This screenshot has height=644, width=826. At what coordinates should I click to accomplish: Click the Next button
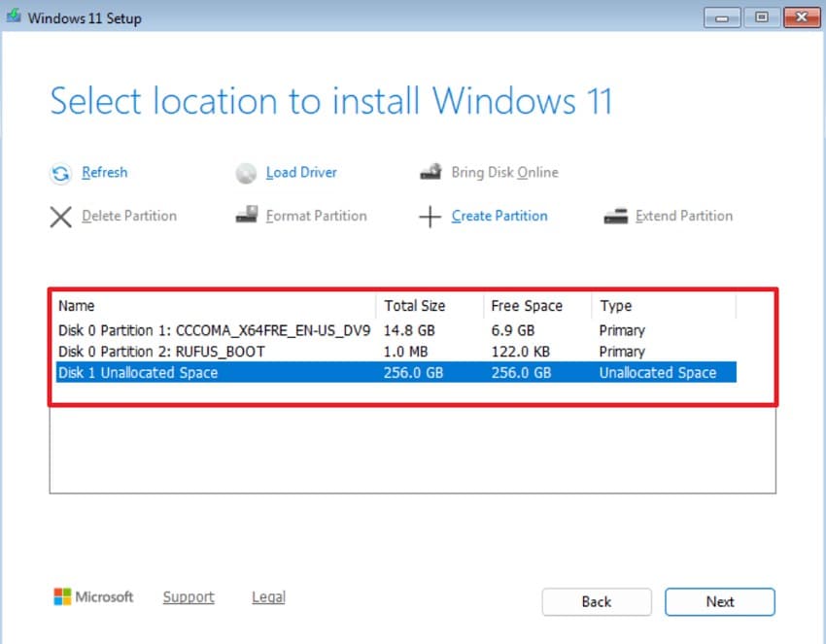pyautogui.click(x=719, y=601)
